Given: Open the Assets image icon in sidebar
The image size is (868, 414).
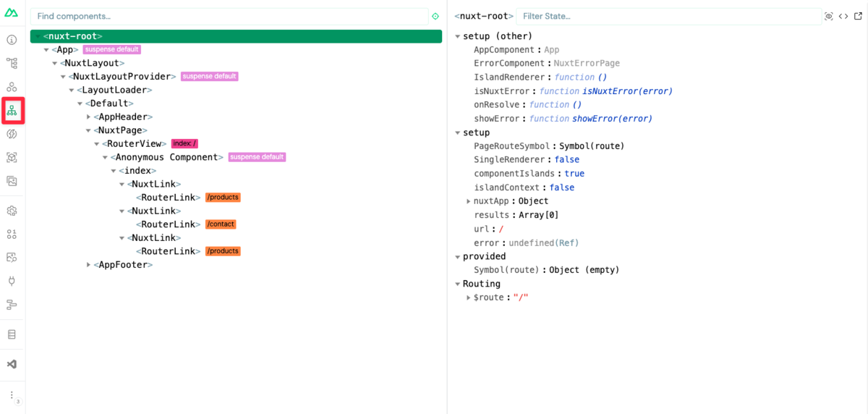Looking at the screenshot, I should click(12, 180).
